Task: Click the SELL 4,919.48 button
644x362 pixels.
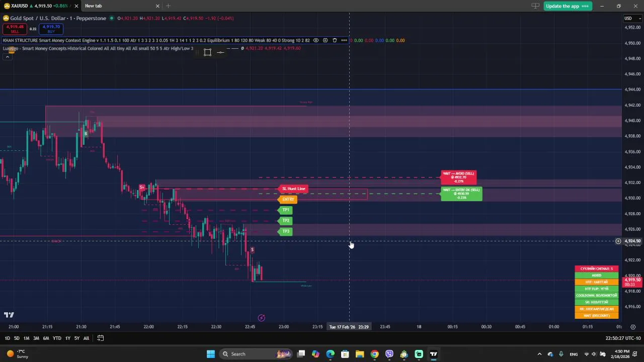Action: [15, 29]
